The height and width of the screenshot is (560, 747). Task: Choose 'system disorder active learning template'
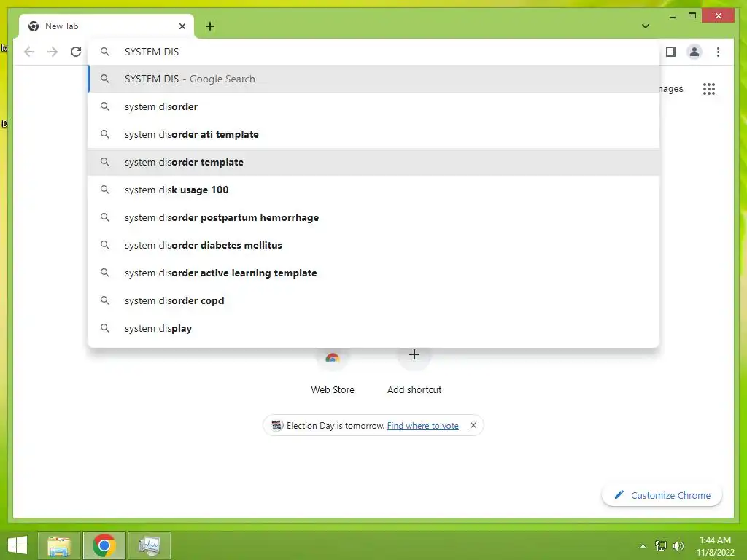[374, 273]
